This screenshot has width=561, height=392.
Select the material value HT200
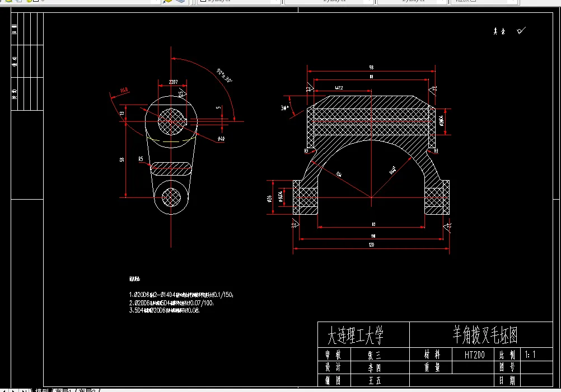click(x=474, y=355)
